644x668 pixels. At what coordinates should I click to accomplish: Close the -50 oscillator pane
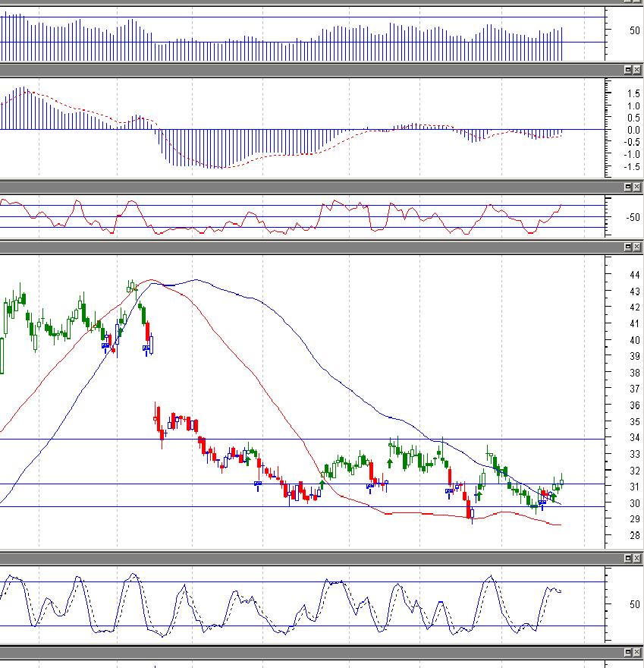(636, 187)
